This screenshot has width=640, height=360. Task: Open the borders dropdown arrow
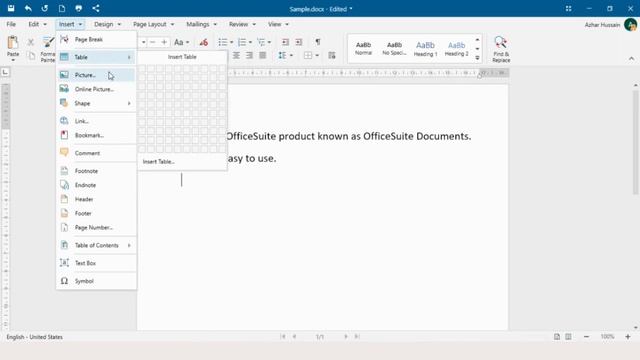point(317,56)
